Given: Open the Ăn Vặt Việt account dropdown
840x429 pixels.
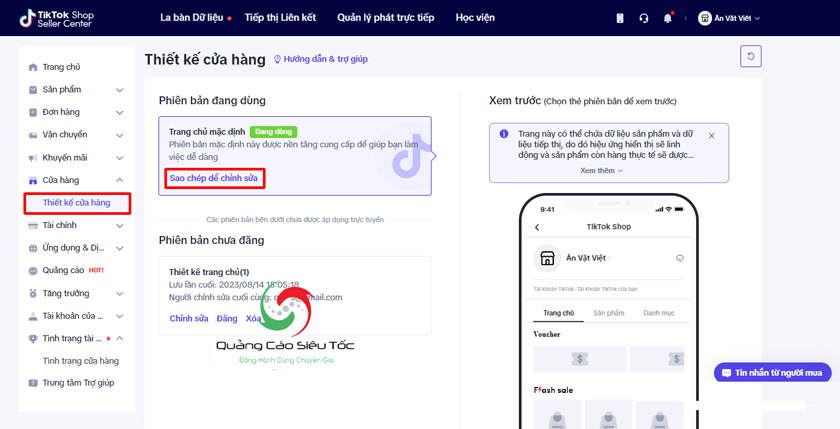Looking at the screenshot, I should 729,18.
